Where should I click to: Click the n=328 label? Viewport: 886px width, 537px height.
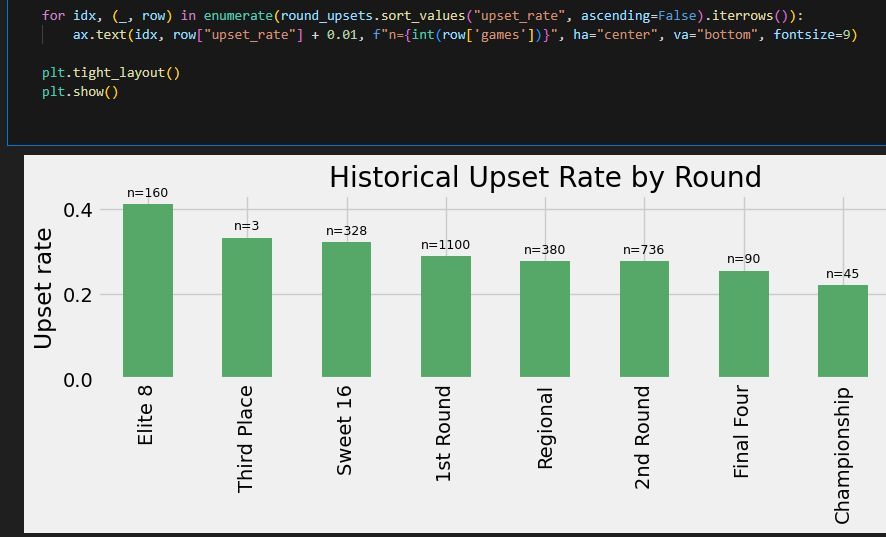point(346,231)
